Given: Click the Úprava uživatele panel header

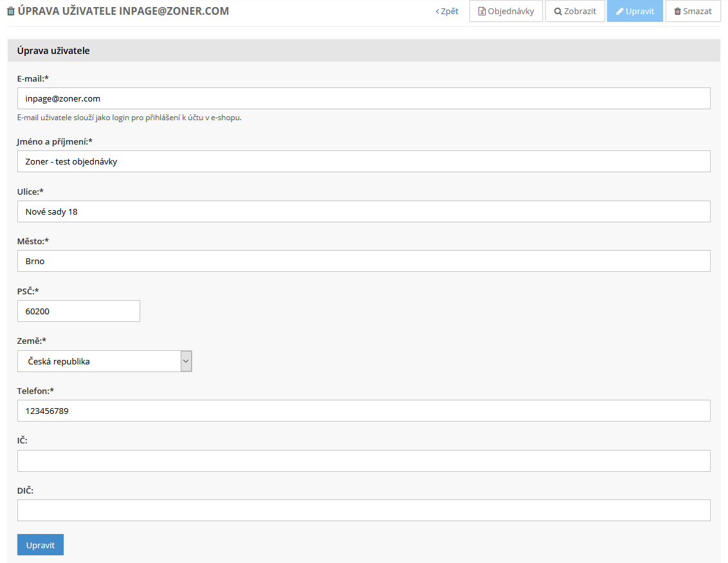Looking at the screenshot, I should [363, 51].
